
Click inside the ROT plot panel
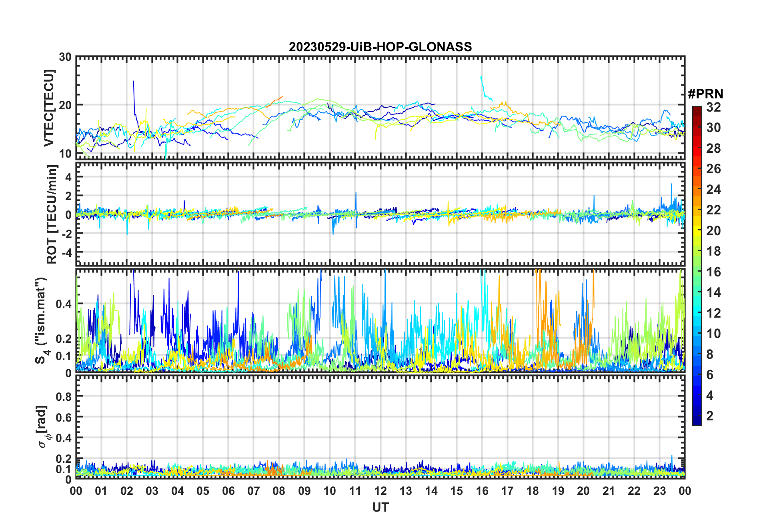click(x=380, y=214)
